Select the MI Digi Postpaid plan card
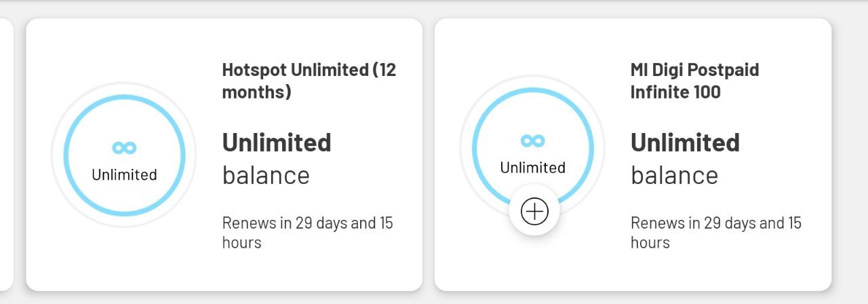This screenshot has width=868, height=304. 633,155
